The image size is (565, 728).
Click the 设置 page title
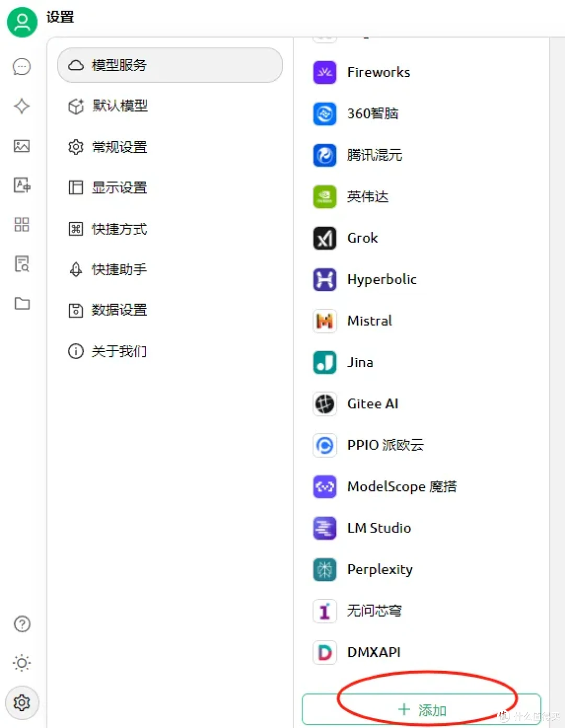pyautogui.click(x=60, y=17)
